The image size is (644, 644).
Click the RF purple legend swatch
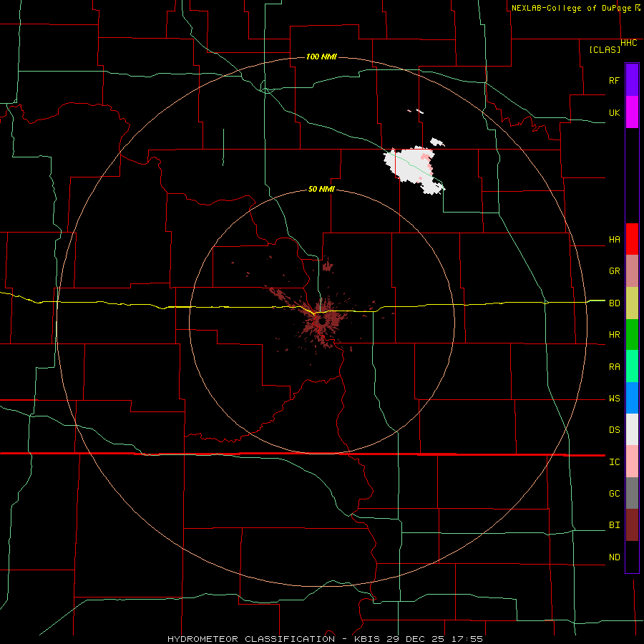pyautogui.click(x=632, y=80)
